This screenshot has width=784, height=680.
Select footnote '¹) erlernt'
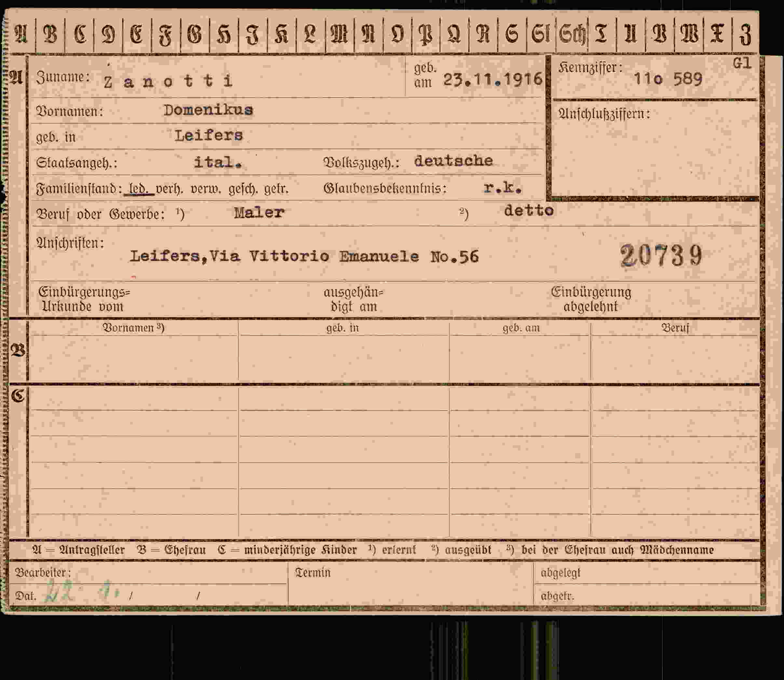(x=392, y=549)
